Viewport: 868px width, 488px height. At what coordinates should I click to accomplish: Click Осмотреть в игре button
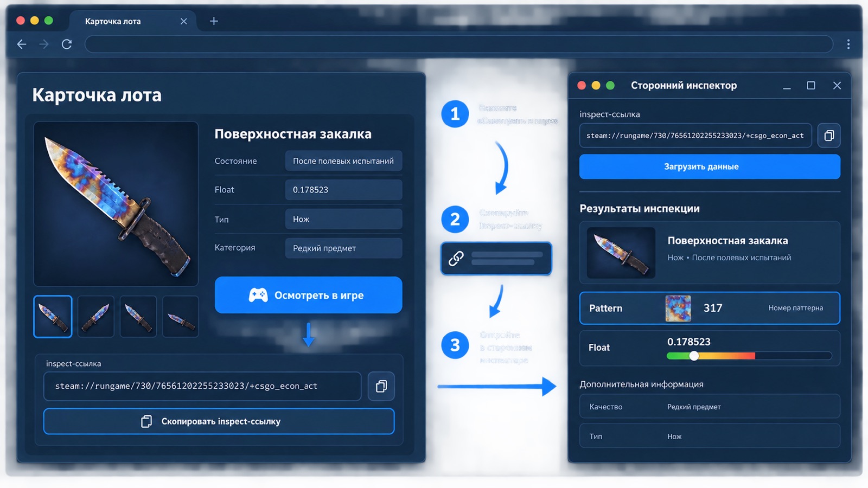[308, 295]
